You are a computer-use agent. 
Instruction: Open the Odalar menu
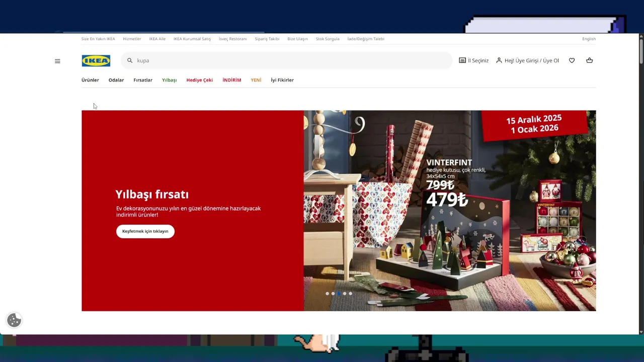pyautogui.click(x=116, y=80)
